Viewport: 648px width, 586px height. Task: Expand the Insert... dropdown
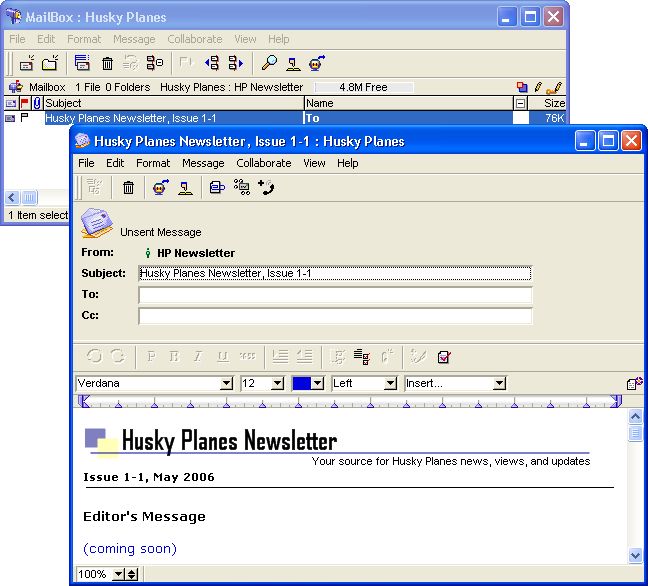click(x=498, y=383)
